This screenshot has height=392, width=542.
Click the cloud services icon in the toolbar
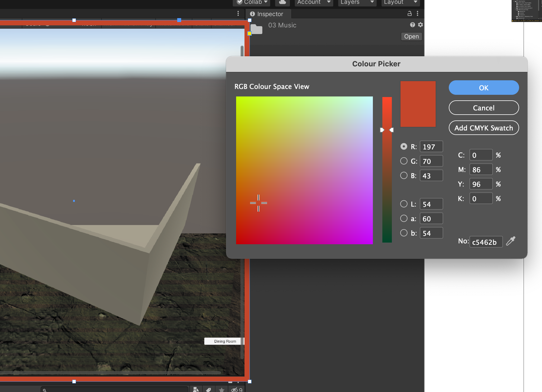[x=282, y=2]
